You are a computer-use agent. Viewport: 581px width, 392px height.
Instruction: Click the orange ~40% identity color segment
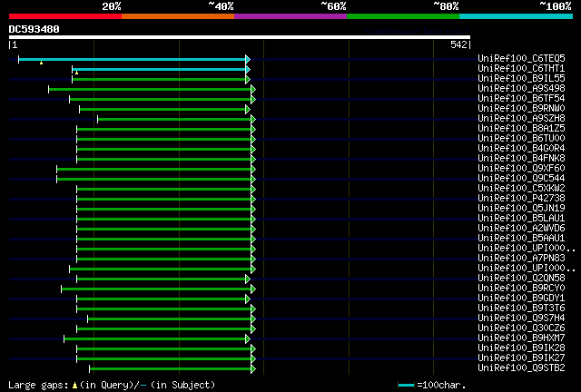[x=178, y=16]
